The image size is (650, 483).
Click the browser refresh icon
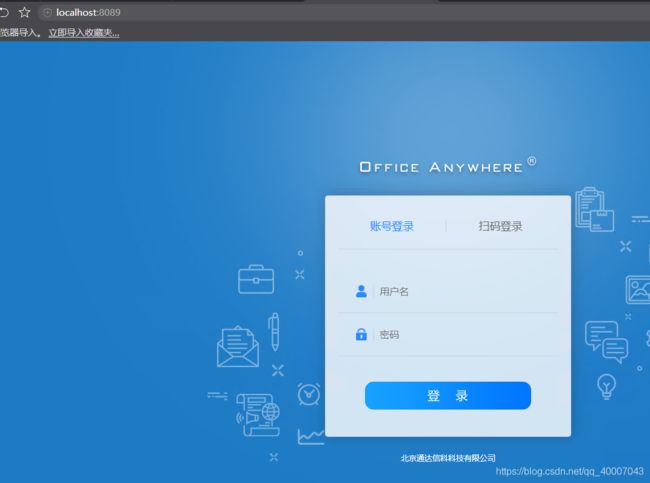[x=4, y=12]
